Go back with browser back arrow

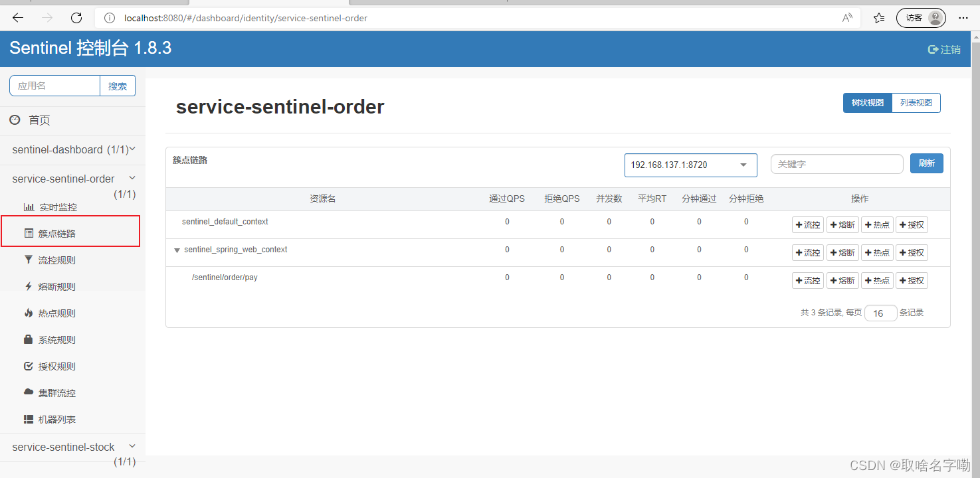(x=18, y=18)
